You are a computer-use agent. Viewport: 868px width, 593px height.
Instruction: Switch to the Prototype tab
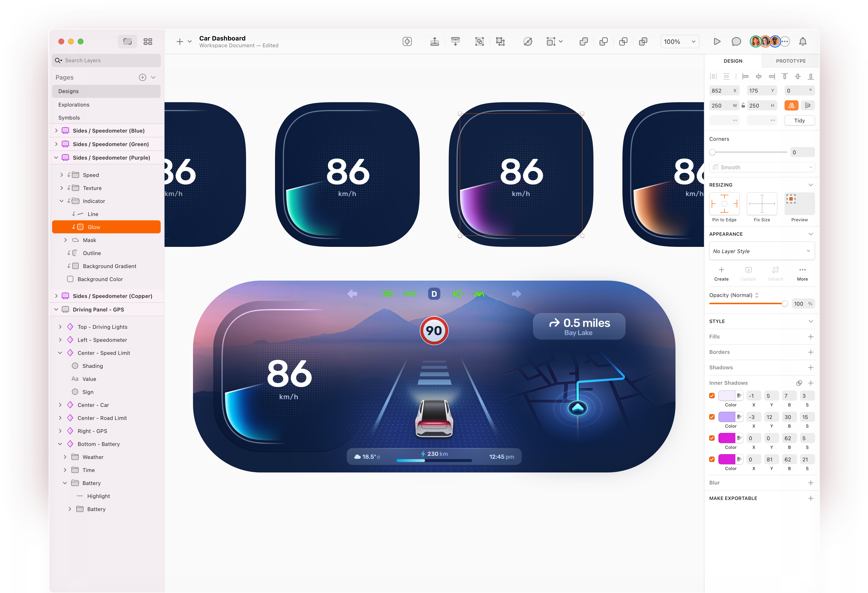pos(791,61)
